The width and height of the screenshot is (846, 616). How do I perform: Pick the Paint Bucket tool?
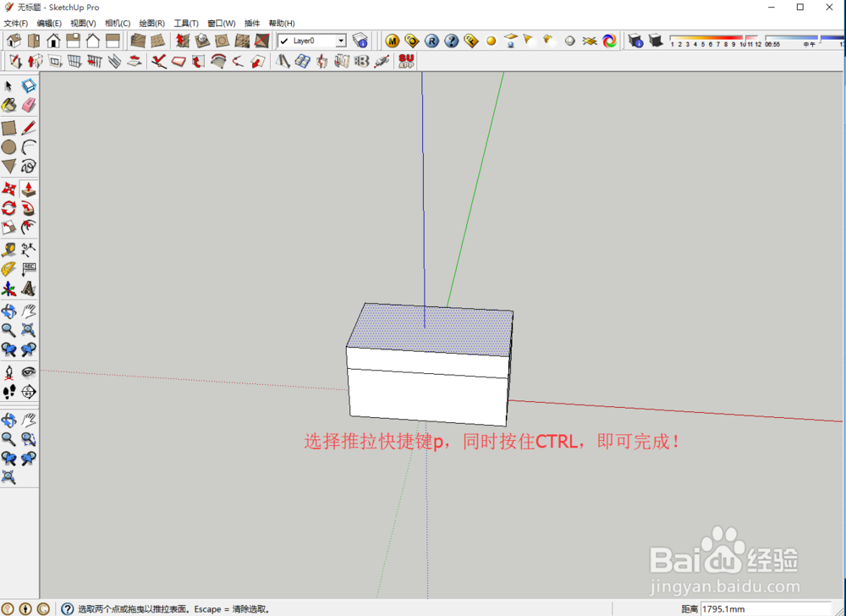(x=8, y=105)
